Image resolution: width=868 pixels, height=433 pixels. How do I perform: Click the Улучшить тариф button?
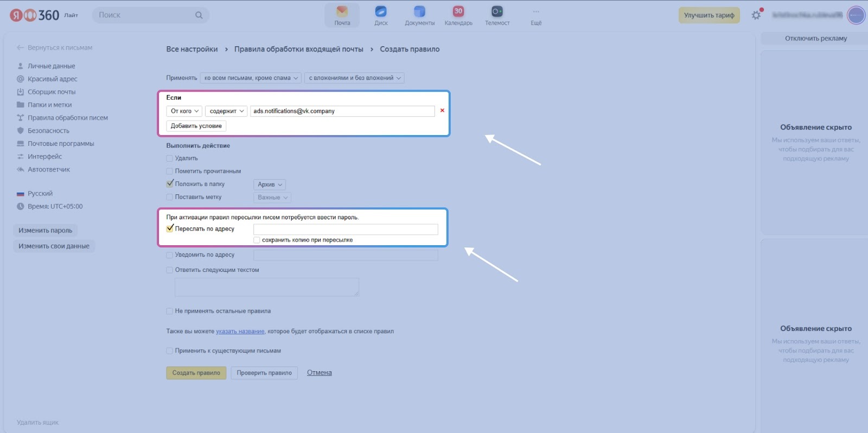[709, 15]
